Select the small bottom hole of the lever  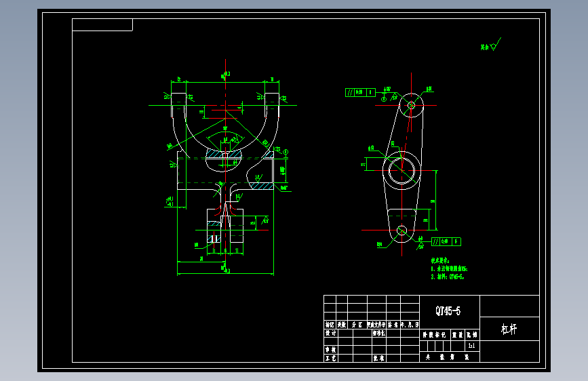coord(401,230)
